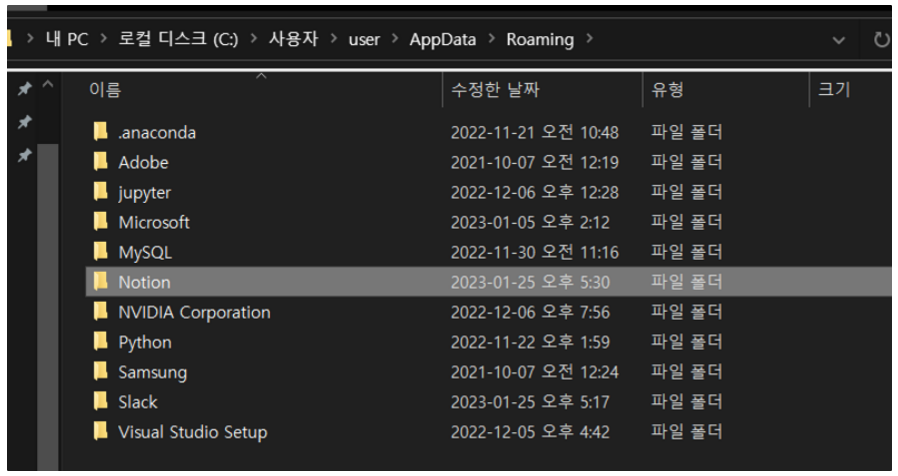Select the Visual Studio Setup folder name

coord(192,432)
